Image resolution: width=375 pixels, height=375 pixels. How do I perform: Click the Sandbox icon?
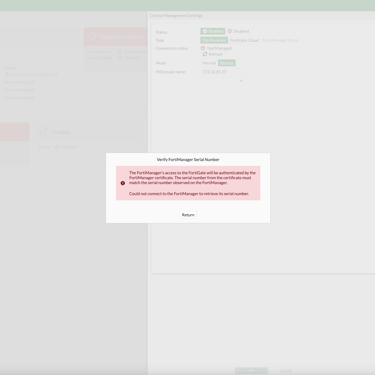(x=44, y=132)
